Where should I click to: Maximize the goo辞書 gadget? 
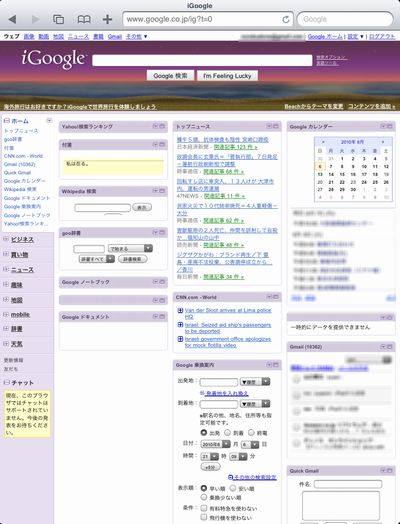tap(162, 232)
